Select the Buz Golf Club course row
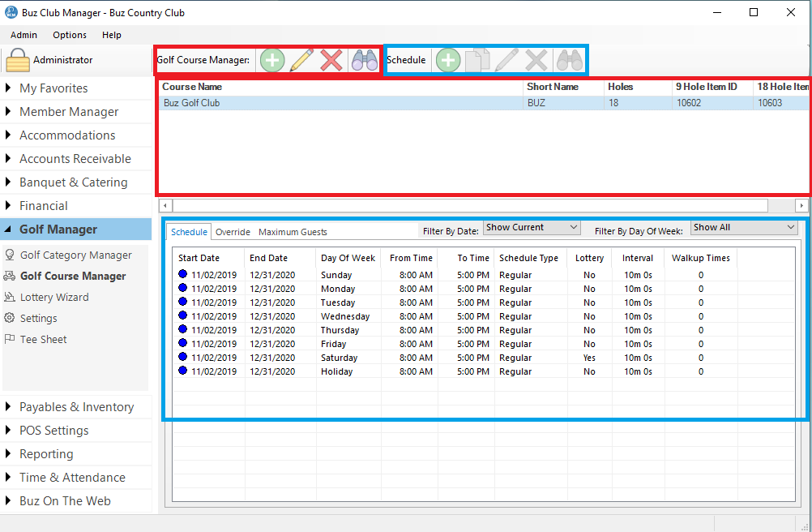812x532 pixels. pos(340,103)
